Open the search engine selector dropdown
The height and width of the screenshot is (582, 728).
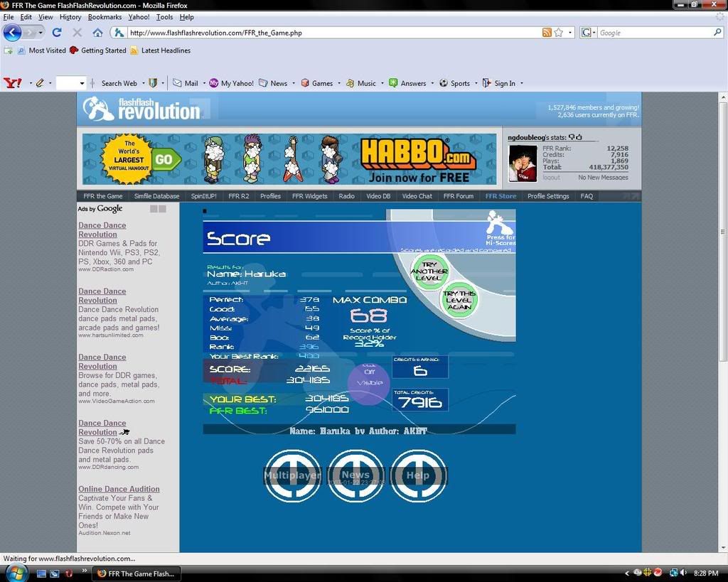click(x=589, y=33)
